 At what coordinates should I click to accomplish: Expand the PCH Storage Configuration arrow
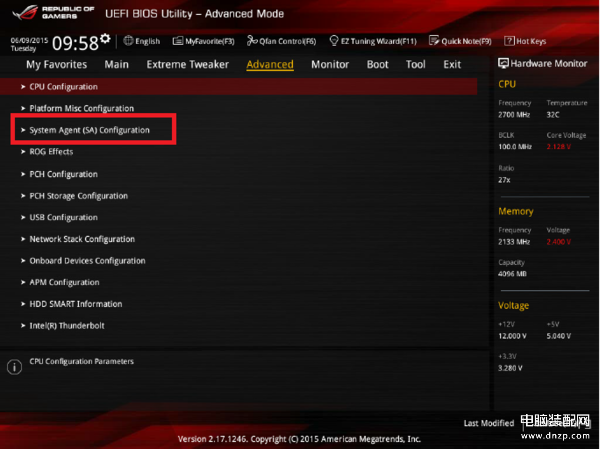pos(23,196)
